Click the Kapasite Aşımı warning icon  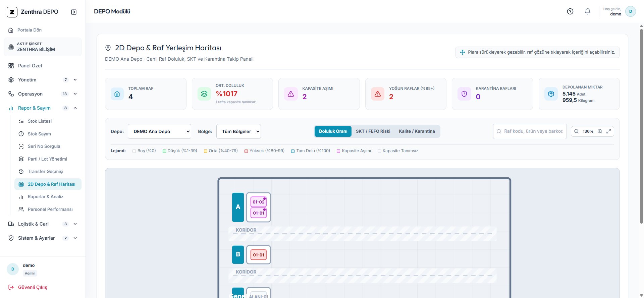pyautogui.click(x=291, y=94)
